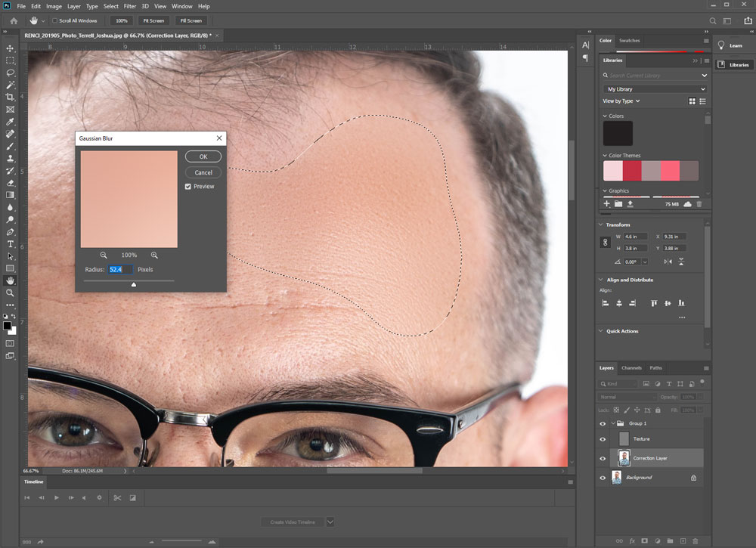Select the Type tool
Screen dimensions: 756x548
click(x=11, y=244)
